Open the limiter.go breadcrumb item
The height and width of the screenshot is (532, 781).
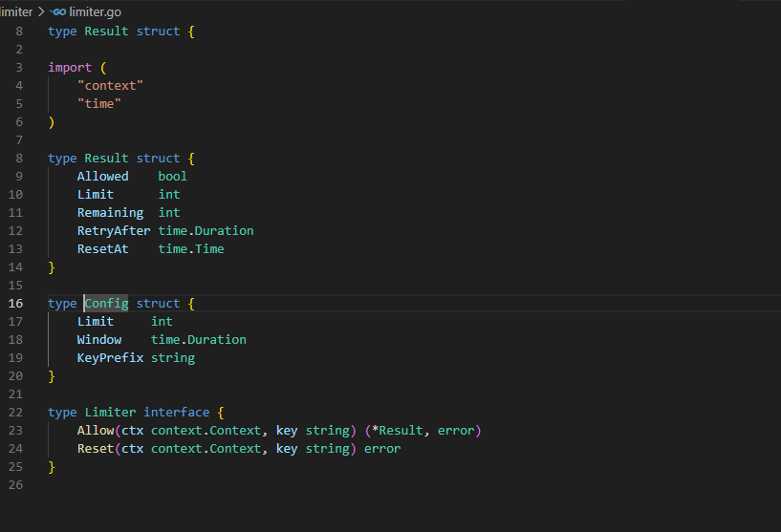tap(95, 12)
